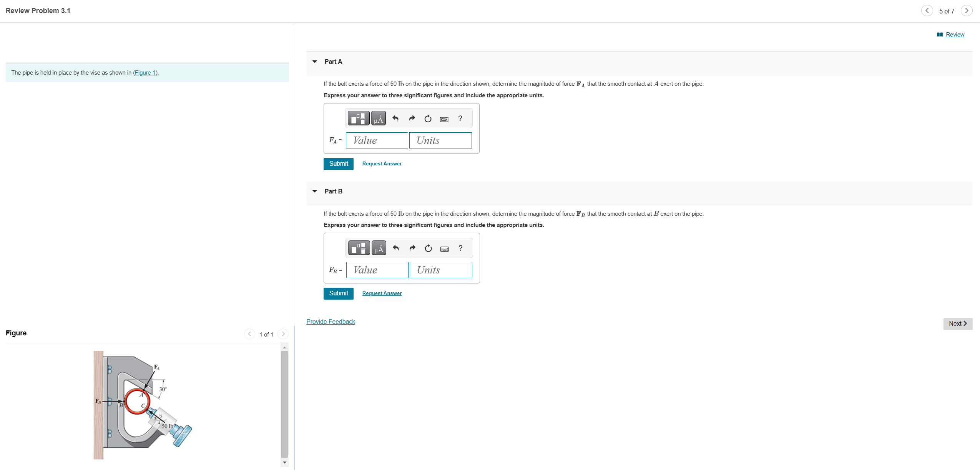Screen dimensions: 980x470
Task: Click the FA Value input field
Action: 377,140
